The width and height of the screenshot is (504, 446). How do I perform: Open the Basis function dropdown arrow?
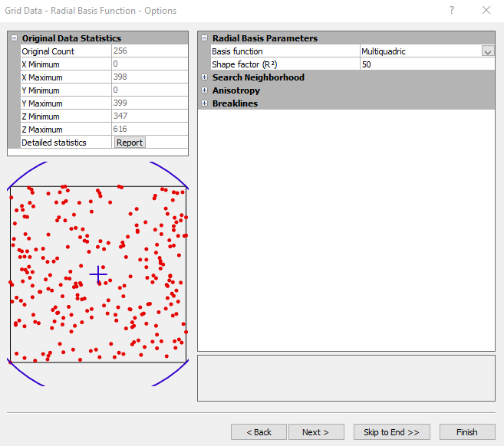[488, 51]
